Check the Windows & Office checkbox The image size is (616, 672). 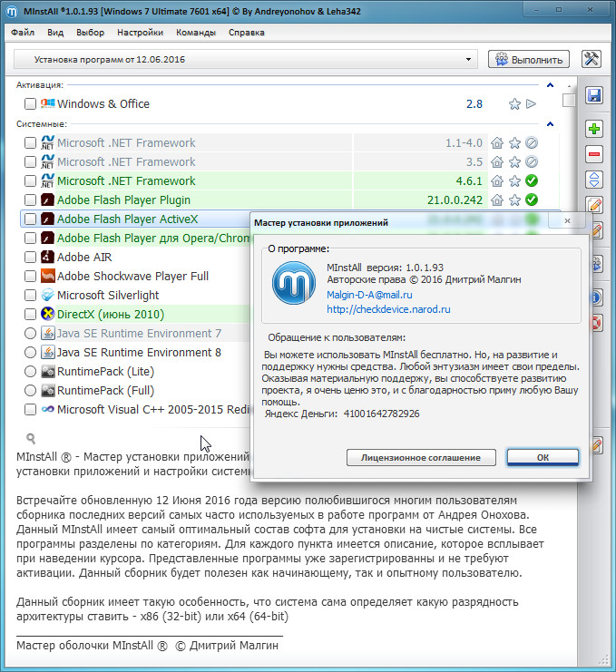[30, 103]
